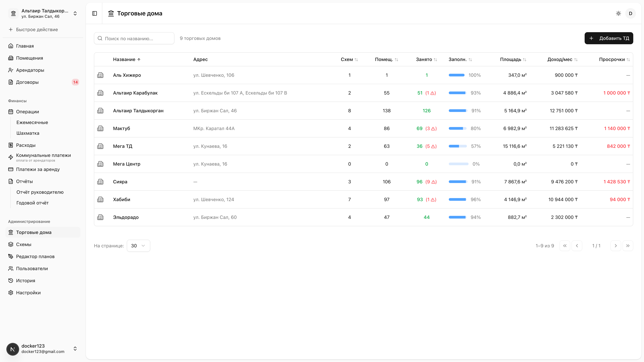Sort by the Помещ. column
This screenshot has width=644, height=362.
point(387,59)
